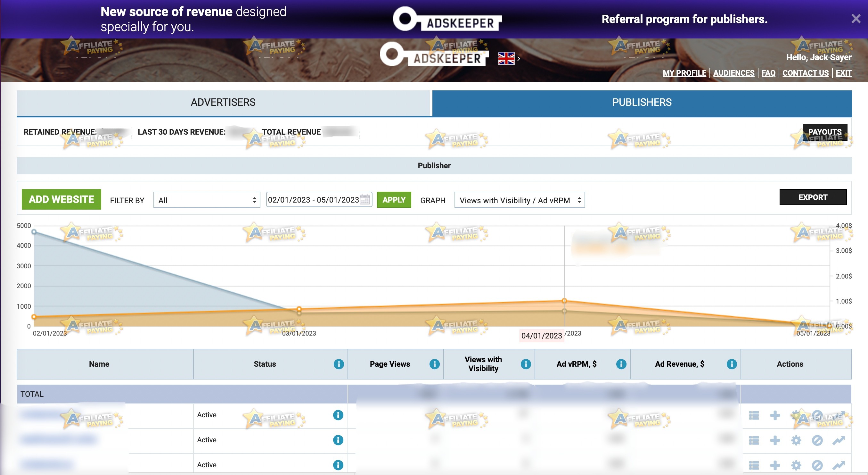868x475 pixels.
Task: Click the Last 30 Days Revenue label
Action: point(182,132)
